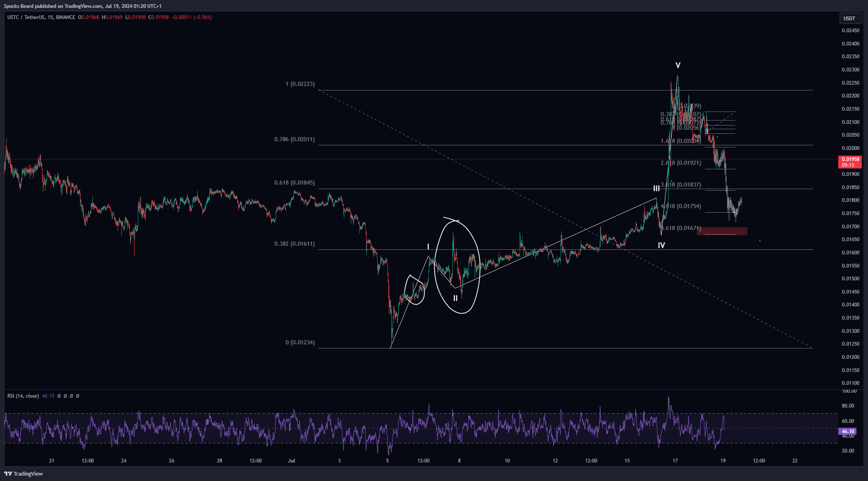
Task: Click the Jul label on the time axis
Action: pos(291,461)
